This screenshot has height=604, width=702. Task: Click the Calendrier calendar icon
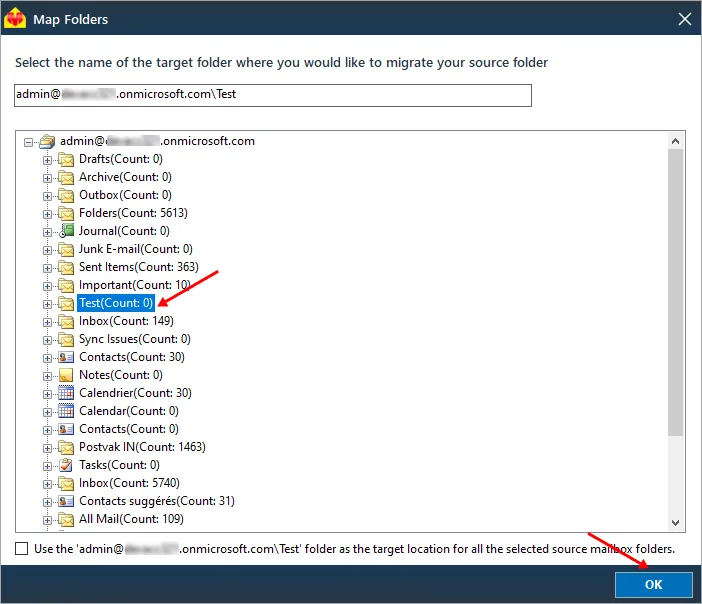66,393
